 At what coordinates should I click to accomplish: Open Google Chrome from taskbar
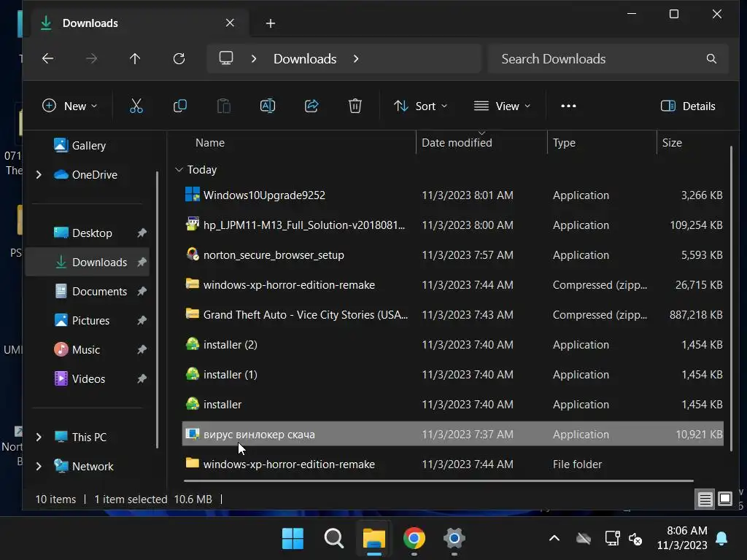pyautogui.click(x=414, y=539)
